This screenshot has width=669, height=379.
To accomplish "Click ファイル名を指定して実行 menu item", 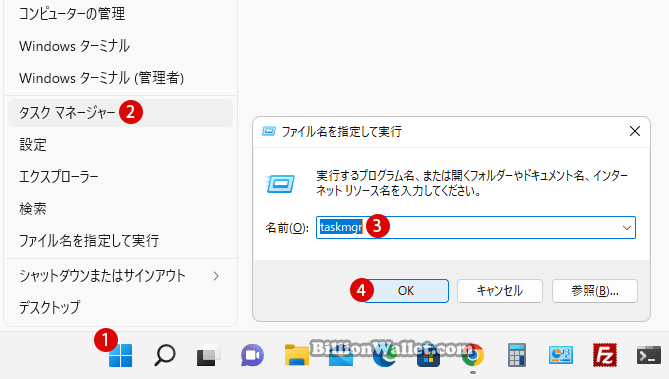I will pos(120,241).
